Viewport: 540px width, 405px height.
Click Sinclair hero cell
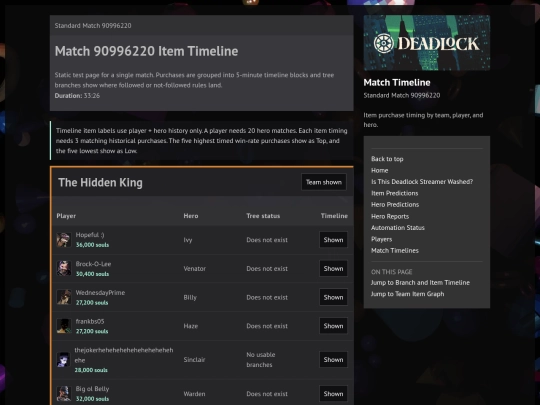[194, 360]
